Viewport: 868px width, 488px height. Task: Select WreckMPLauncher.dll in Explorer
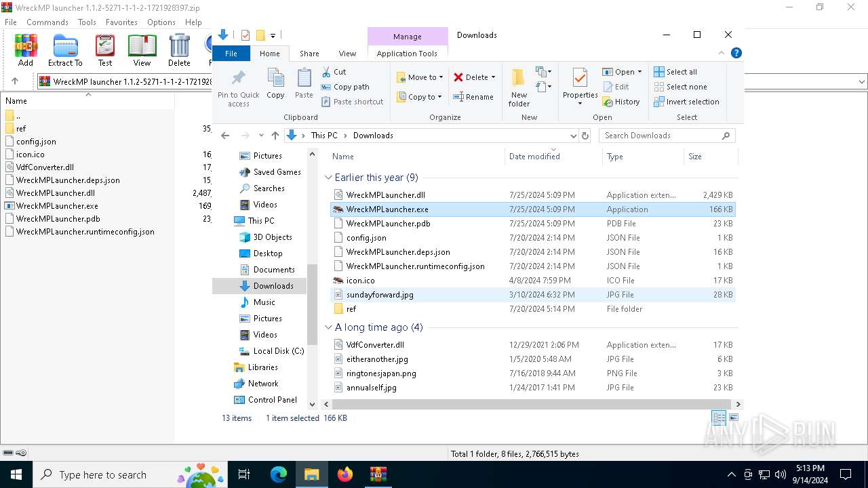[x=532, y=195]
